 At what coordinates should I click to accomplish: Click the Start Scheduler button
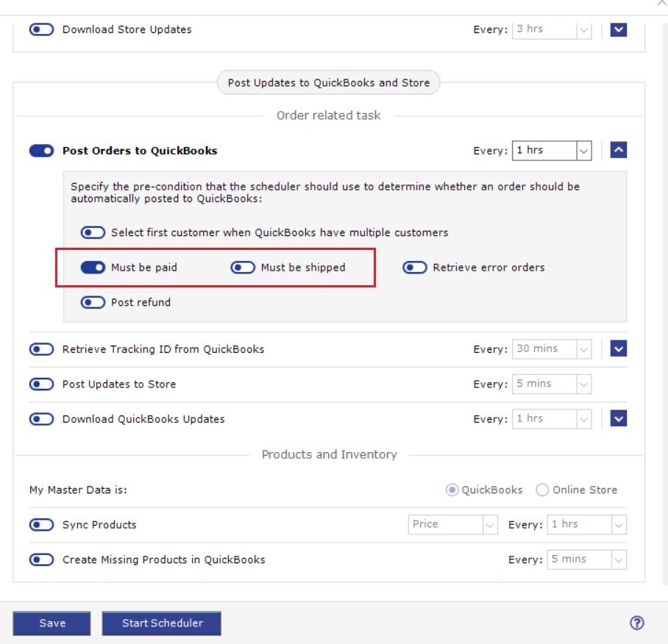[x=162, y=623]
